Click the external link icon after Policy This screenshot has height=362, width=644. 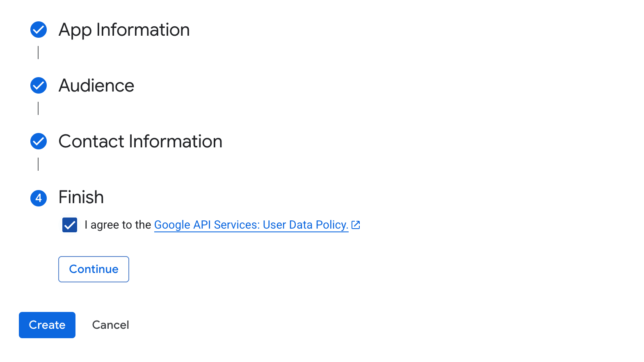point(356,225)
